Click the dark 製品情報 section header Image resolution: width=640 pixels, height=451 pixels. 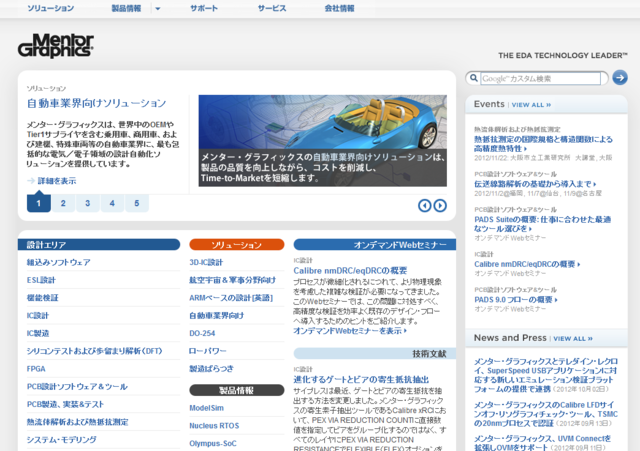[x=237, y=390]
